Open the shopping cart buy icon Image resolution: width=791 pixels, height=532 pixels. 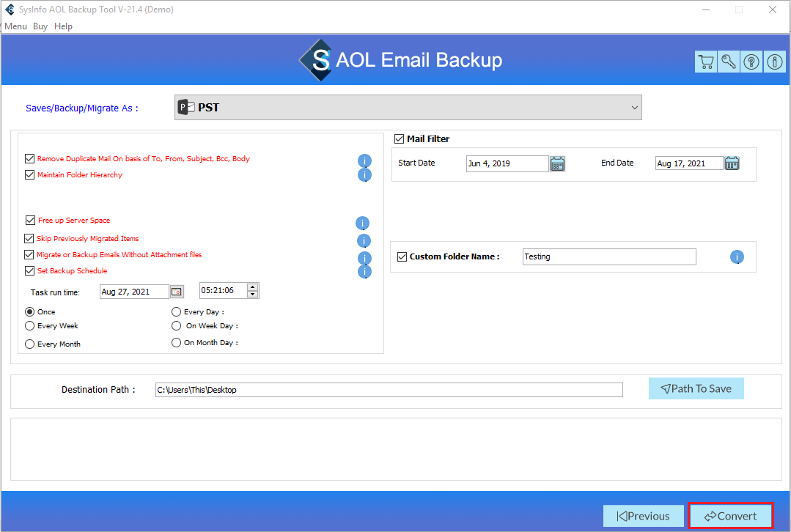pos(706,62)
